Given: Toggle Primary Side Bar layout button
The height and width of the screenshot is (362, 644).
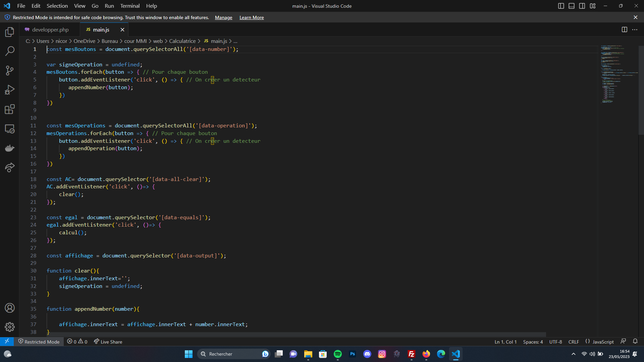Looking at the screenshot, I should coord(561,6).
